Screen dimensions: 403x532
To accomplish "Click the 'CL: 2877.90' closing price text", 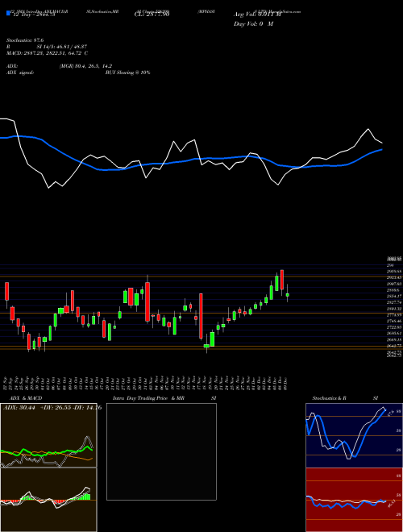I will click(x=152, y=15).
